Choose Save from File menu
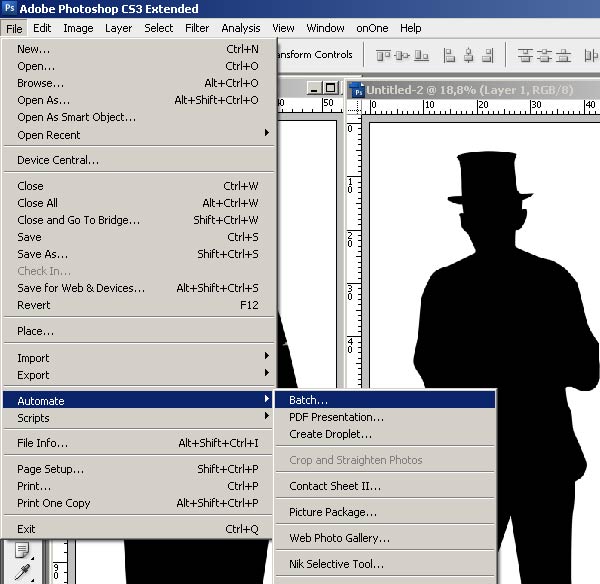 pyautogui.click(x=139, y=237)
